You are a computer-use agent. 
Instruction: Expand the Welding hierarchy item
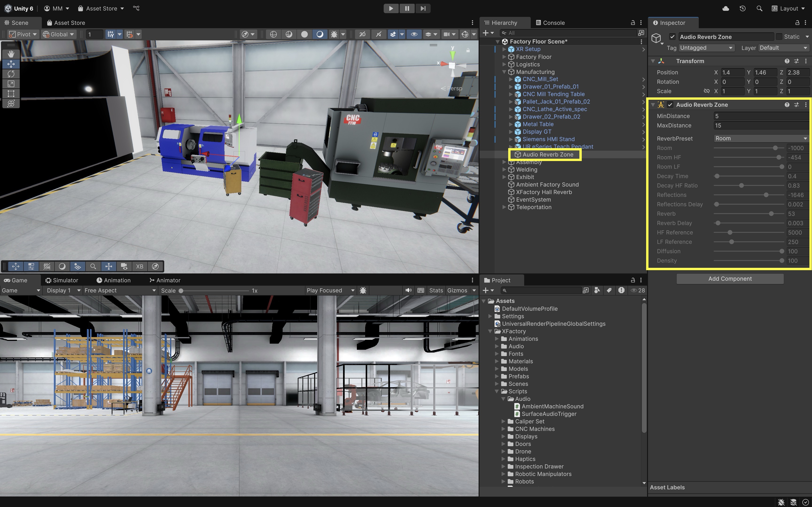point(504,170)
